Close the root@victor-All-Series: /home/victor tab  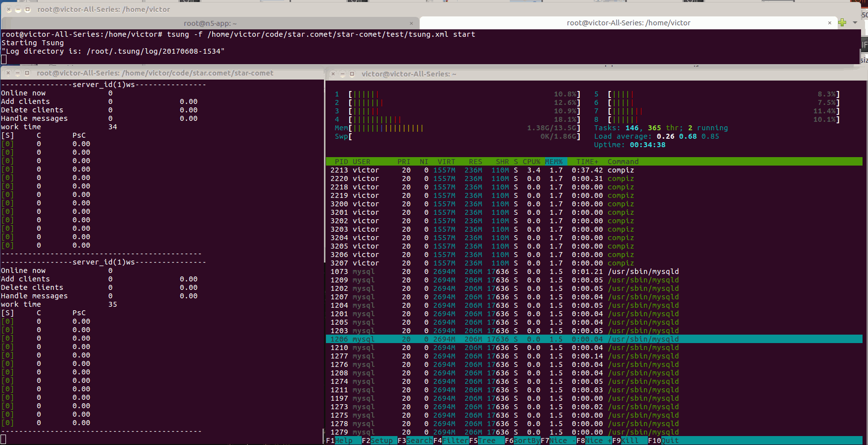coord(829,23)
